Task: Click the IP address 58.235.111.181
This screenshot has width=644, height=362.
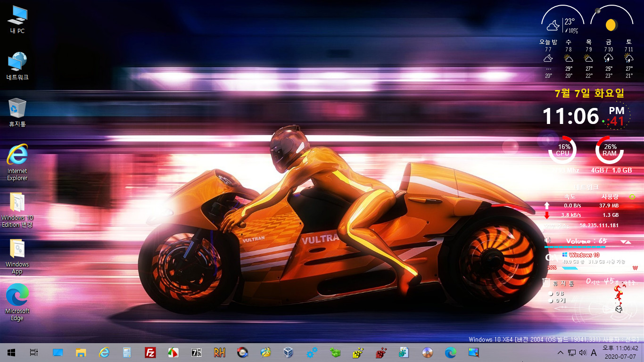Action: point(599,225)
